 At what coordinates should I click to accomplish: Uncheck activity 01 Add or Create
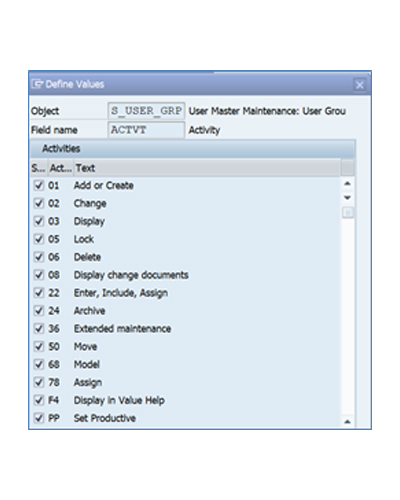[39, 185]
